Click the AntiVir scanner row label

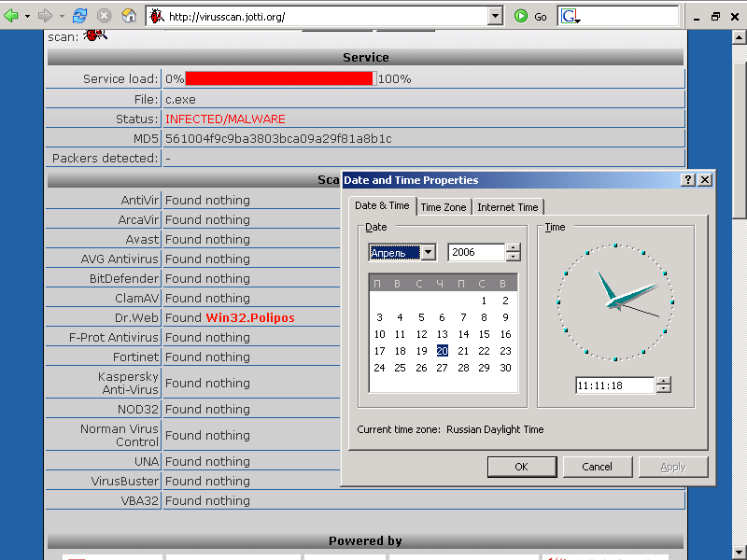(x=139, y=200)
